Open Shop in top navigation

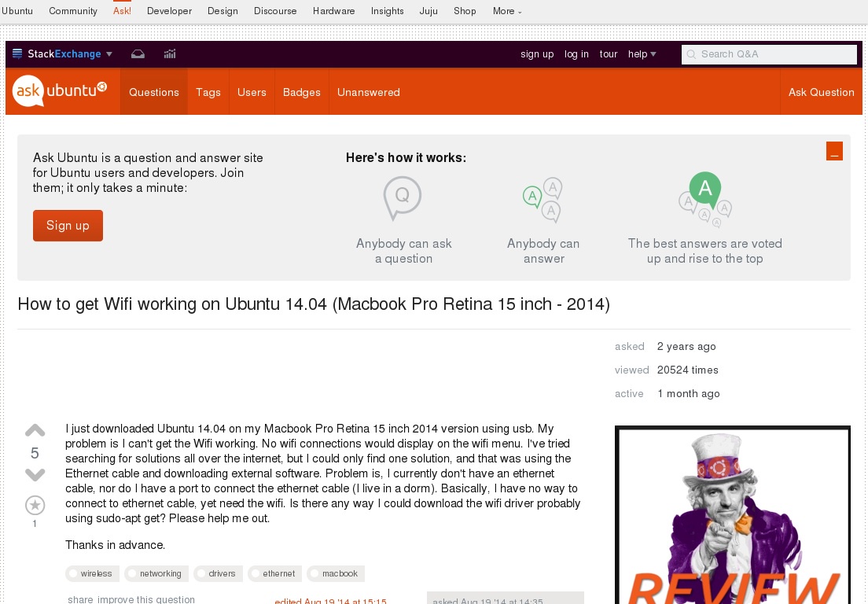(x=465, y=11)
